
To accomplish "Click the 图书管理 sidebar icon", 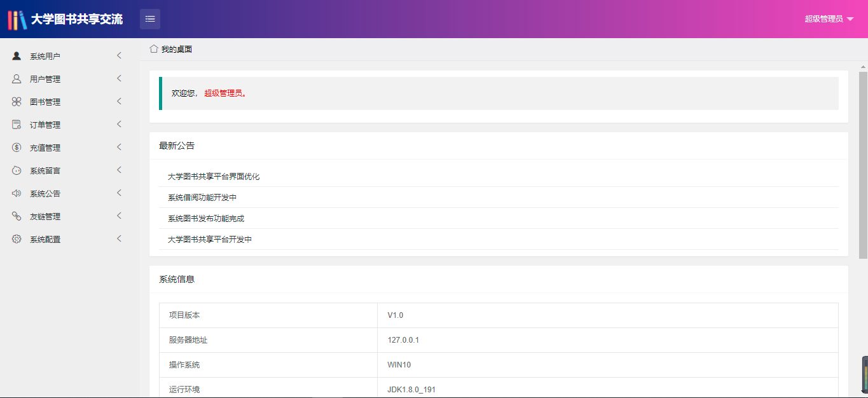I will click(x=17, y=102).
